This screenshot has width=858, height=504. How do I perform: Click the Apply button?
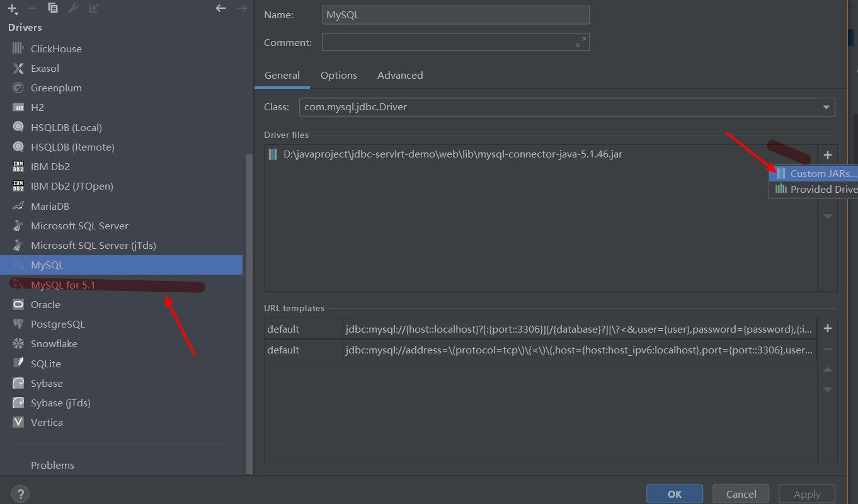pyautogui.click(x=807, y=494)
